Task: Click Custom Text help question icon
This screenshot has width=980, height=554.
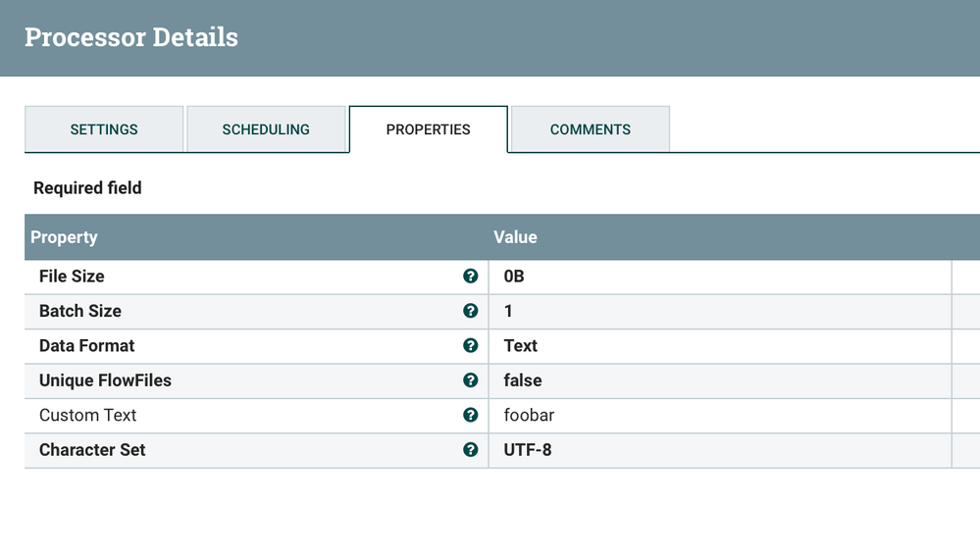Action: coord(471,415)
